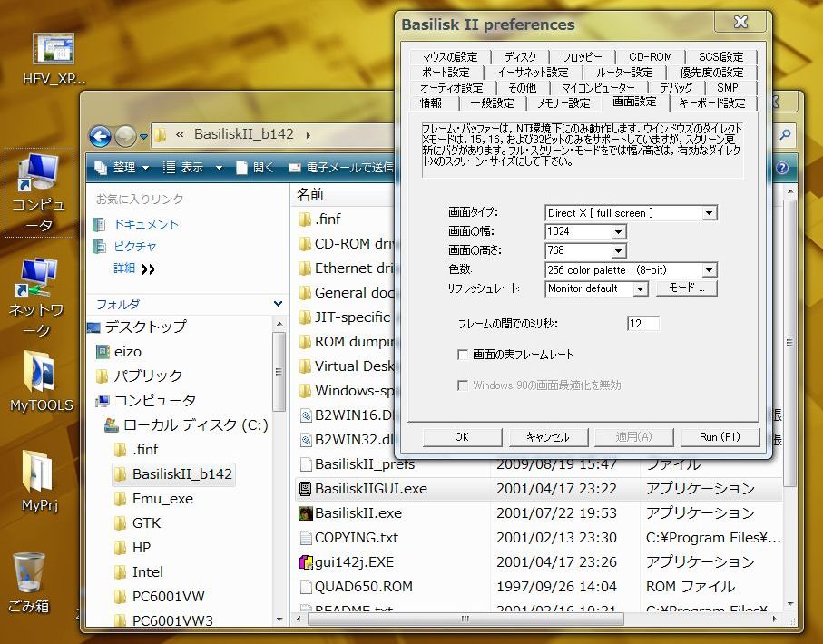Click キャンセル in preferences dialog
Screen dimensions: 823x644
[548, 436]
